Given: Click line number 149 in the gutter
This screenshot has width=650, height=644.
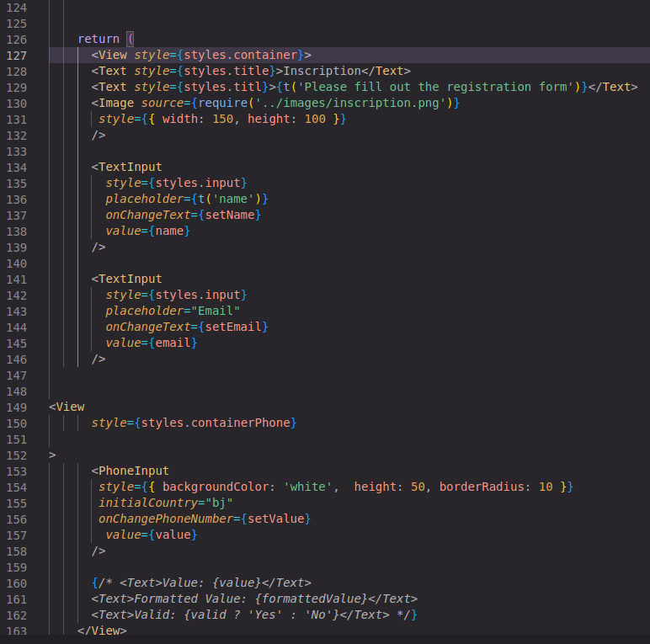Looking at the screenshot, I should 16,407.
